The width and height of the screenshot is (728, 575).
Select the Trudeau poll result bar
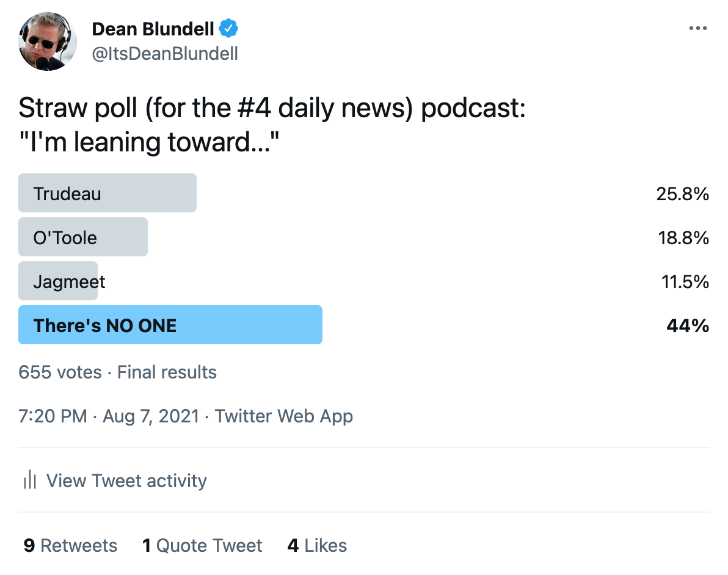pos(107,193)
